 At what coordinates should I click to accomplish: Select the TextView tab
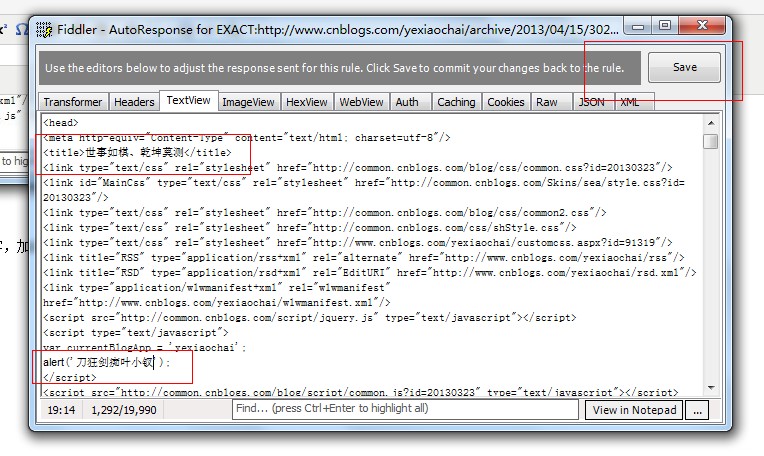[x=189, y=100]
